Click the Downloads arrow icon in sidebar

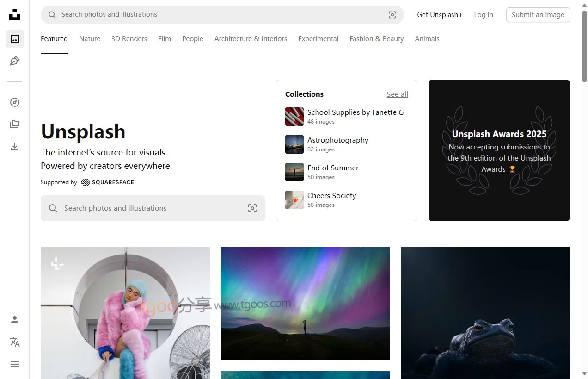point(15,147)
